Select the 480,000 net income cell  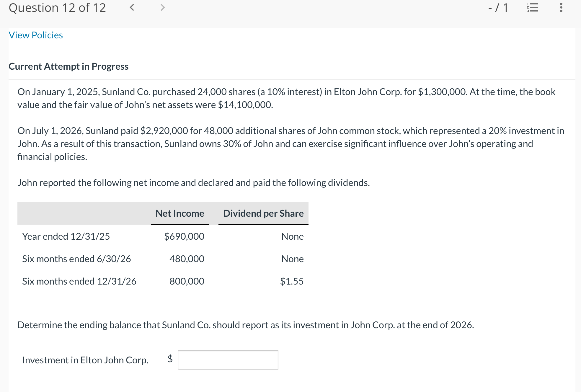click(187, 259)
